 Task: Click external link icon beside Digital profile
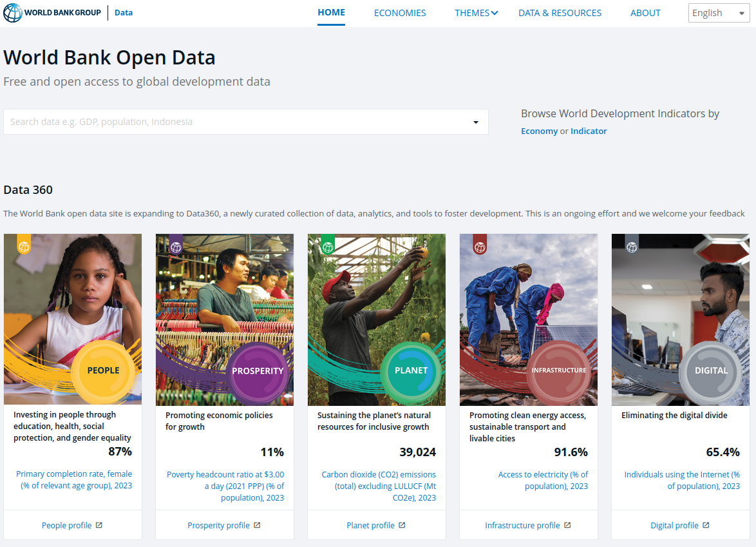[706, 525]
